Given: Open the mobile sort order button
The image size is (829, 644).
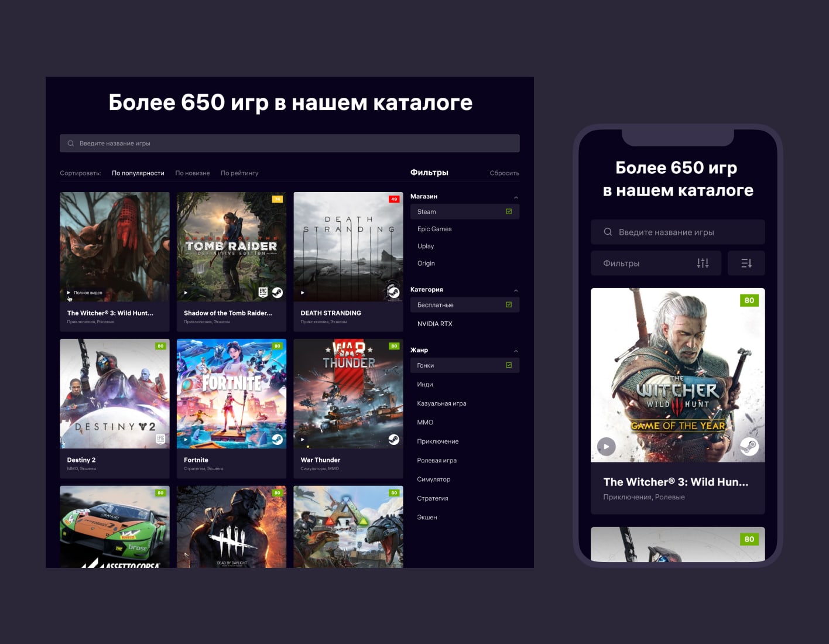Looking at the screenshot, I should (746, 263).
